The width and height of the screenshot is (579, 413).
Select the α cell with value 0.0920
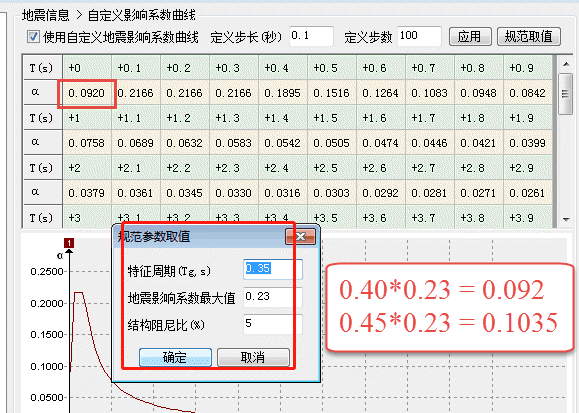[87, 93]
